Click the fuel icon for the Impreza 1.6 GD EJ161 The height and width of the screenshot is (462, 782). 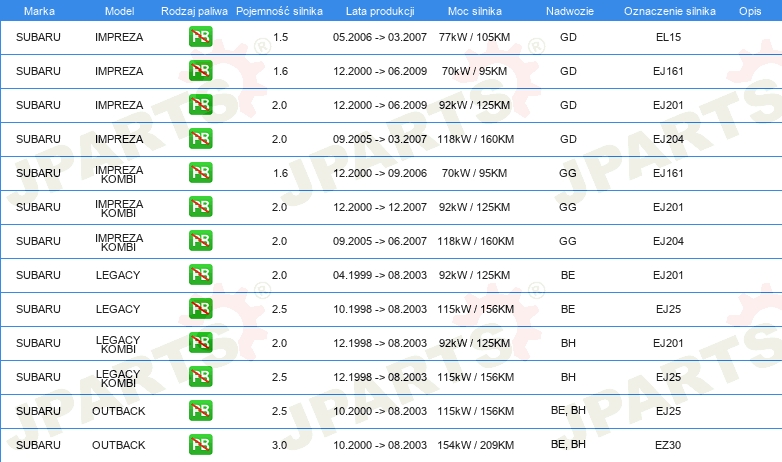pyautogui.click(x=200, y=70)
